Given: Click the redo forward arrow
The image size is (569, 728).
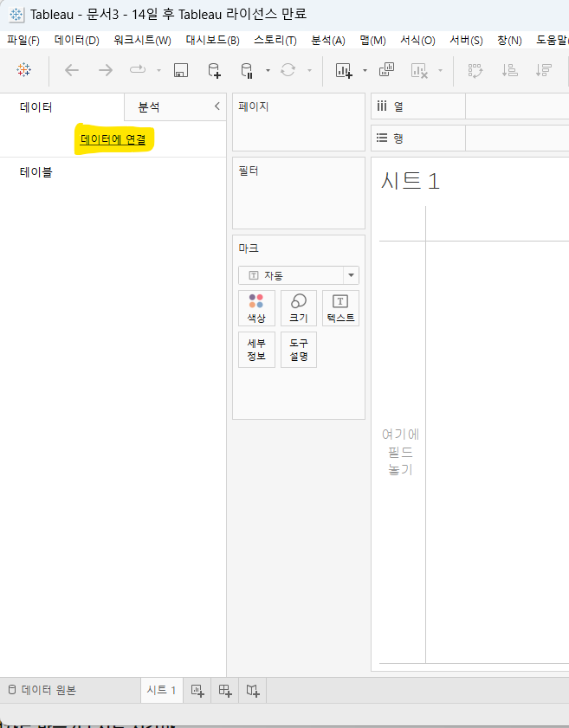Looking at the screenshot, I should coord(106,70).
